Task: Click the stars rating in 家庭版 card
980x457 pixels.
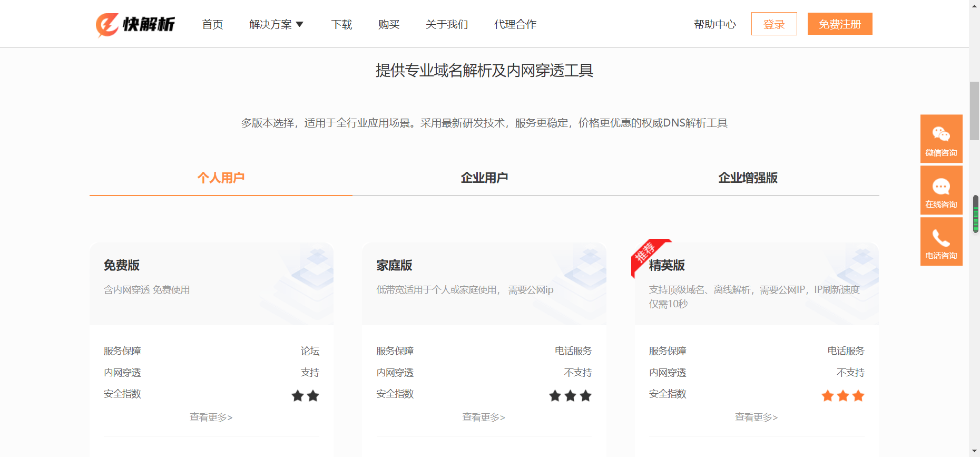Action: (x=571, y=396)
